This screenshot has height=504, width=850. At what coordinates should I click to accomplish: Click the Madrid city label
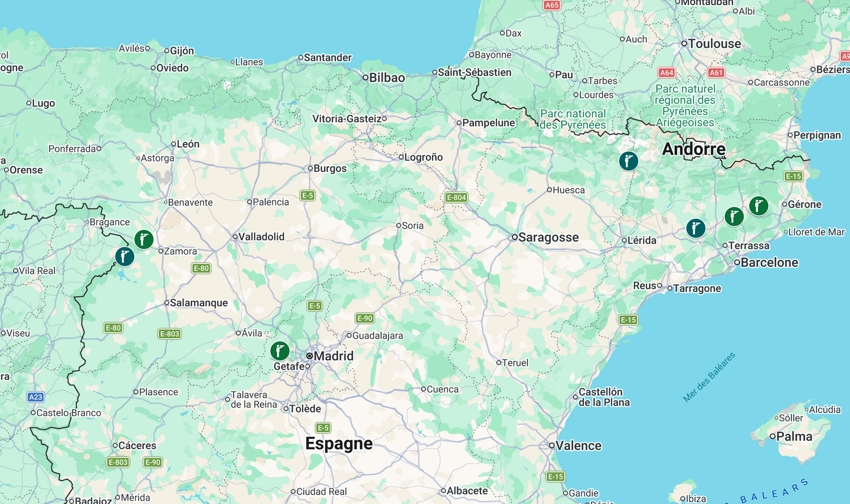pyautogui.click(x=333, y=356)
